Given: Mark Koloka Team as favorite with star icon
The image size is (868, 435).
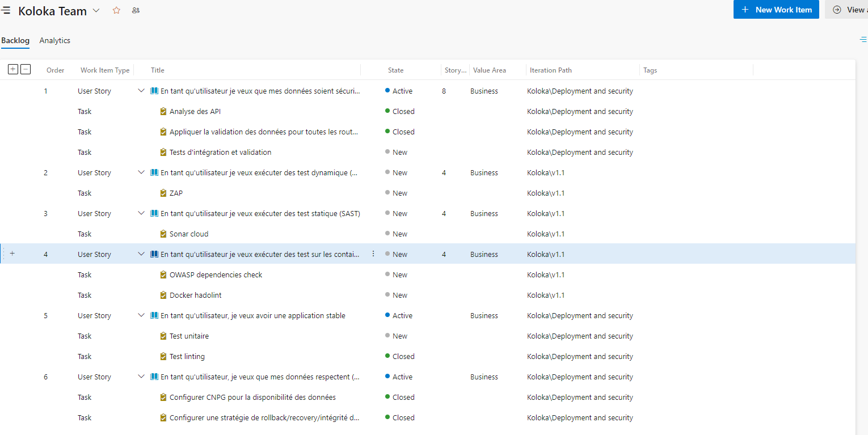Looking at the screenshot, I should coord(116,10).
